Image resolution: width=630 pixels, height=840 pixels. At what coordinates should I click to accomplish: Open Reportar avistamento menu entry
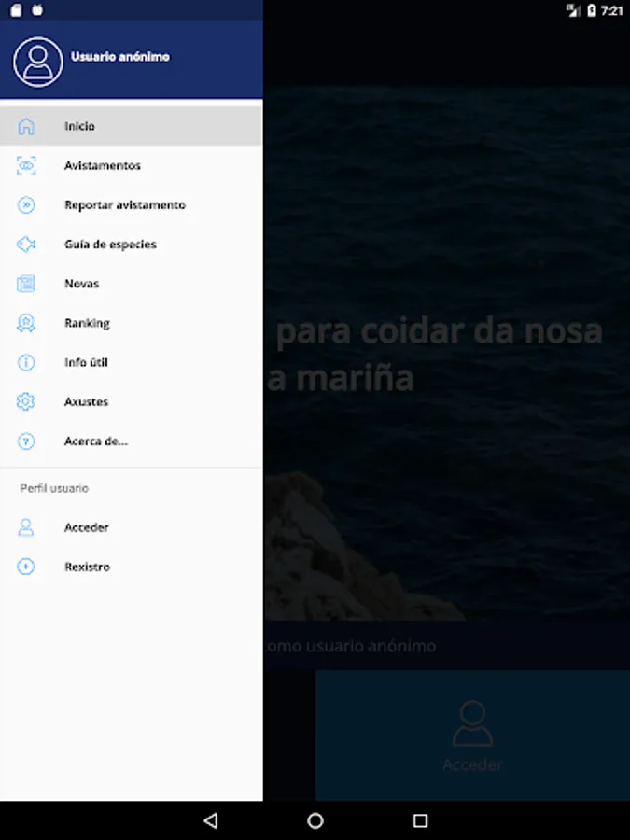click(132, 205)
